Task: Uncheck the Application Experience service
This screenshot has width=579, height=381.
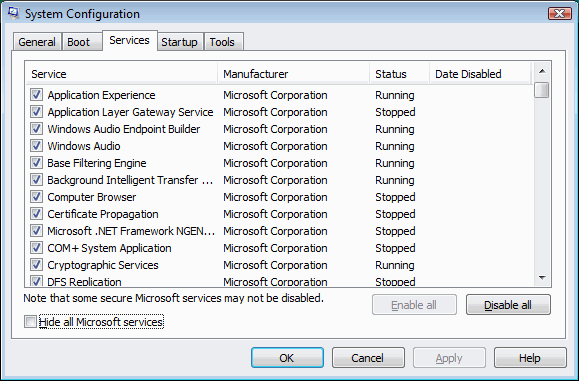Action: click(36, 95)
